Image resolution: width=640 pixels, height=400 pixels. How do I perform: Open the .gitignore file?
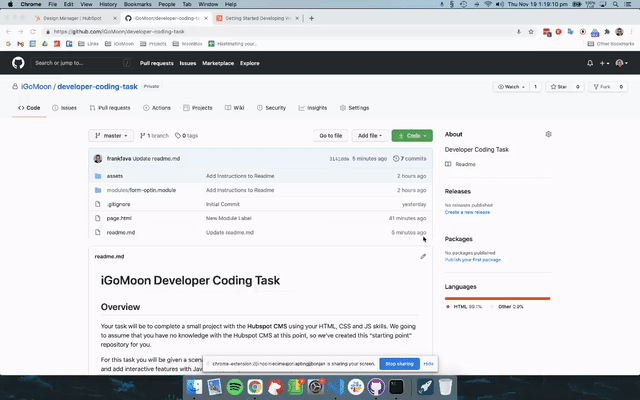point(118,204)
